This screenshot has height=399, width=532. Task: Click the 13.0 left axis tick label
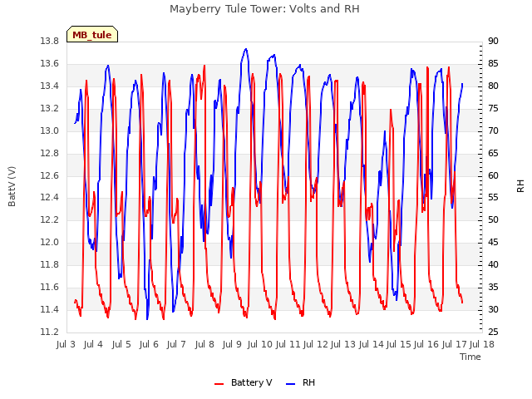(50, 131)
